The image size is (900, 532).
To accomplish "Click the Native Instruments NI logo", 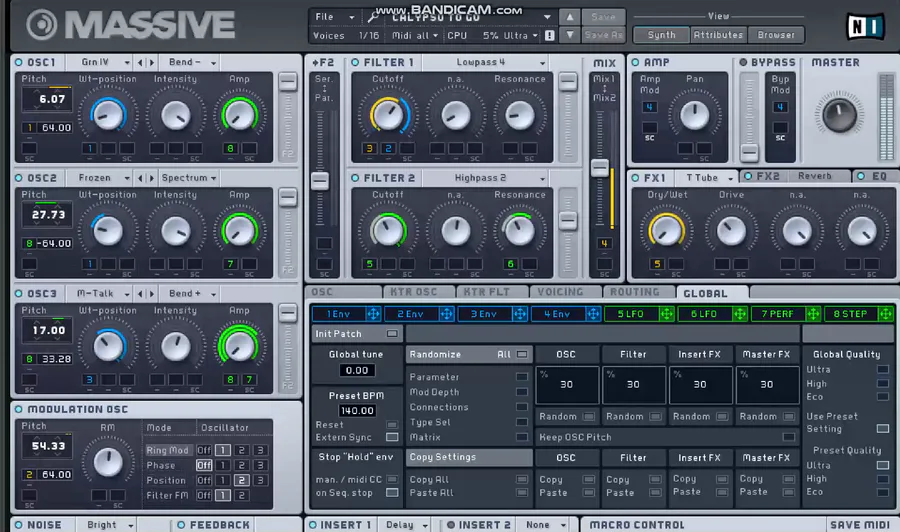I will coord(864,26).
